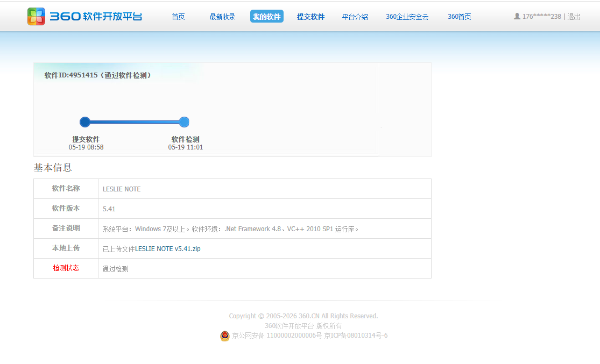Go to 最新收录 page
Viewport: 600px width, 364px height.
pyautogui.click(x=222, y=17)
